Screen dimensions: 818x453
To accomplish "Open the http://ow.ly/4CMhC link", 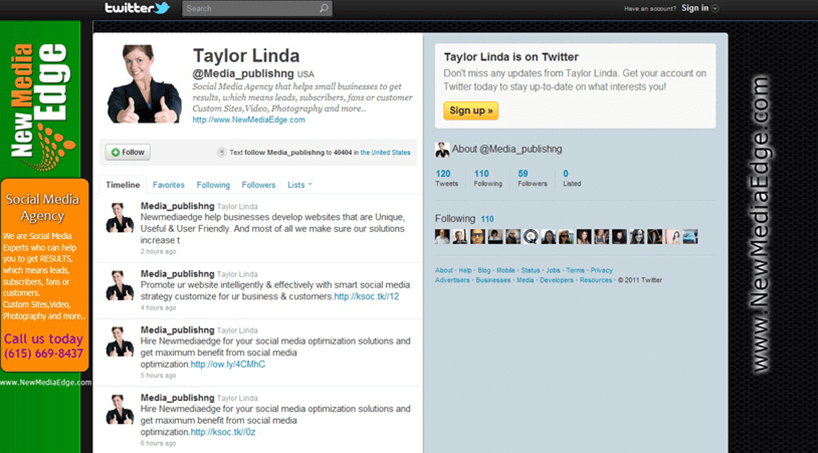I will tap(228, 364).
